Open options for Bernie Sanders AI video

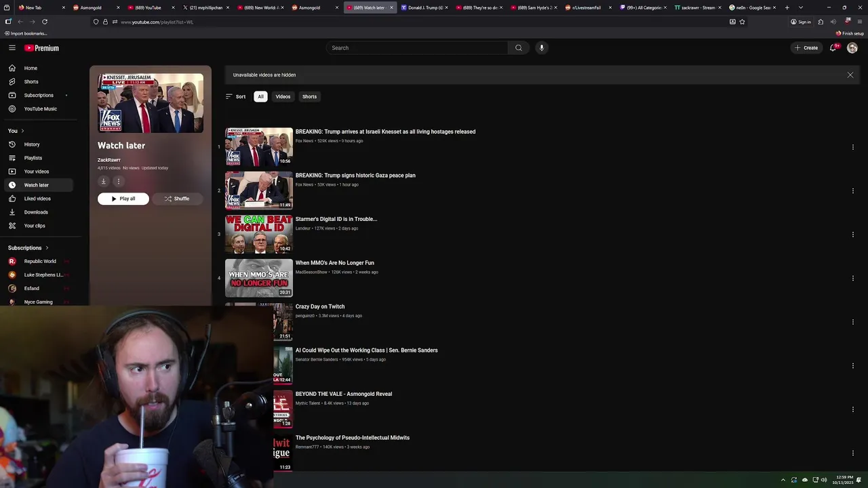(x=852, y=365)
